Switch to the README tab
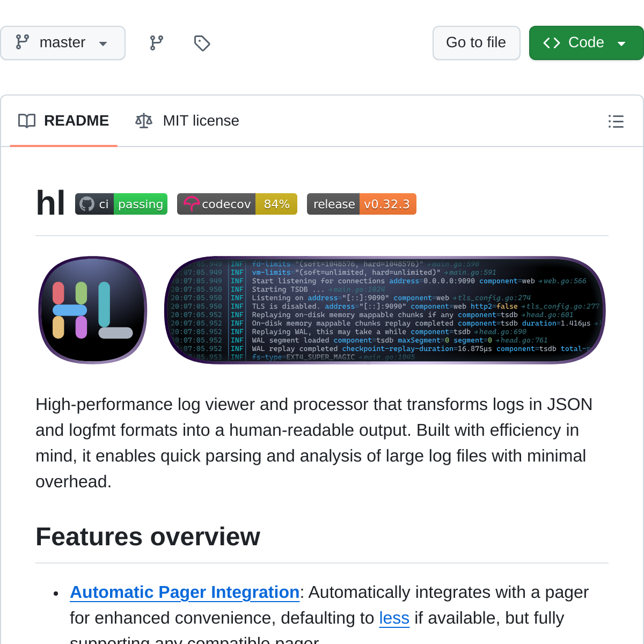 [x=64, y=121]
